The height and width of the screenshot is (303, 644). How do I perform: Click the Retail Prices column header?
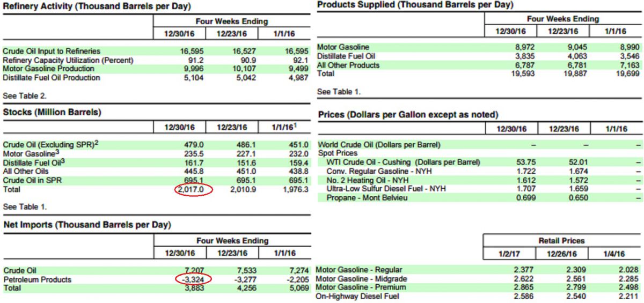pyautogui.click(x=561, y=240)
